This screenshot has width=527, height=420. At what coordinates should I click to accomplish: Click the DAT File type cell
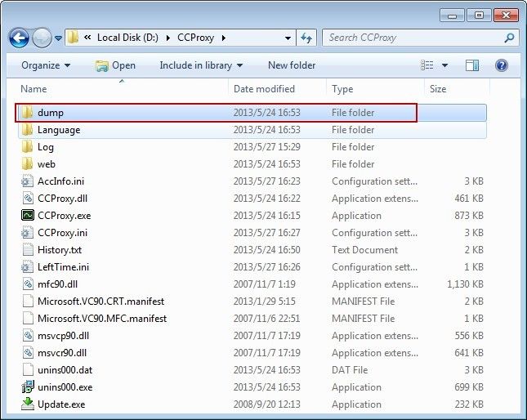click(350, 370)
